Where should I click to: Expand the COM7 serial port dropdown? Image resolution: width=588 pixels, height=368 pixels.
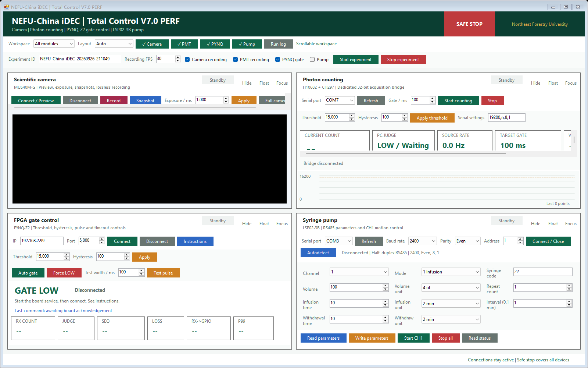coord(340,100)
